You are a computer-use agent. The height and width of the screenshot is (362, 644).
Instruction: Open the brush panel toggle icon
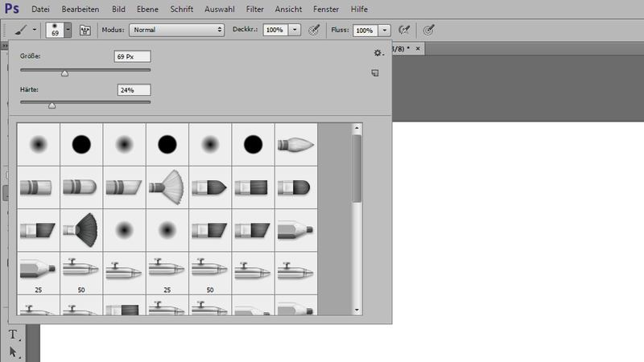pos(85,30)
